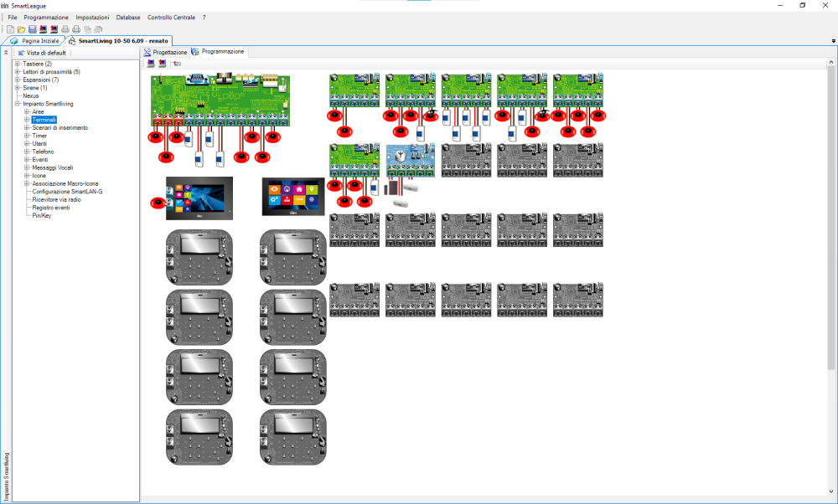Open the Impostazioni menu
Screen dimensions: 838x504
pyautogui.click(x=92, y=18)
